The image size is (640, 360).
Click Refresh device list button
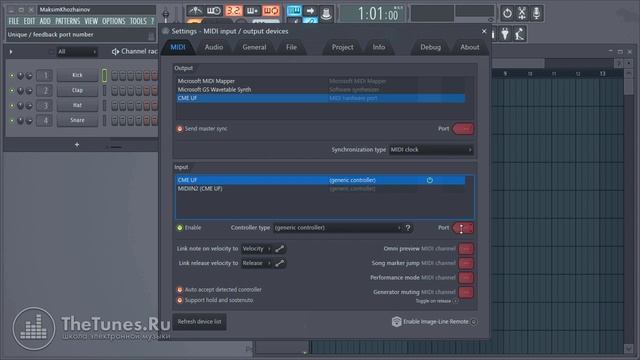[199, 322]
